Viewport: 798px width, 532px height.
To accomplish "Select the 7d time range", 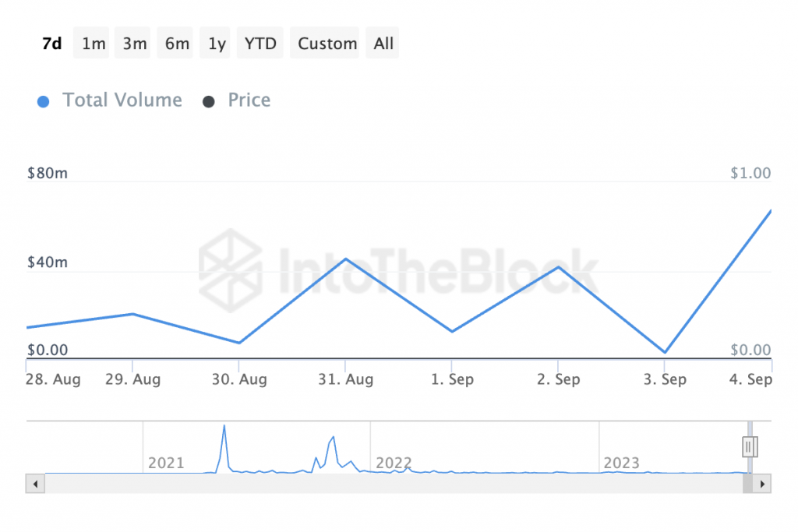I will (x=52, y=44).
